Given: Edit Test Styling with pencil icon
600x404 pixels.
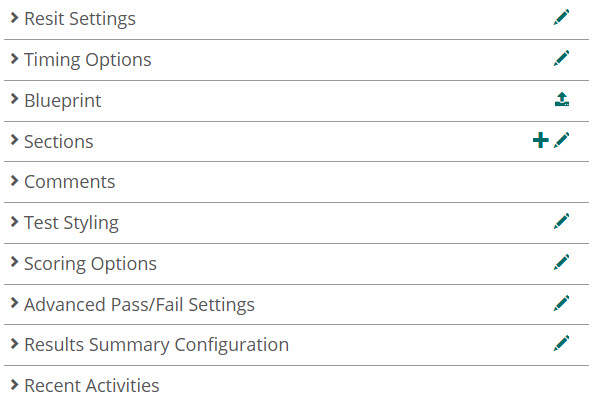Looking at the screenshot, I should click(x=562, y=221).
